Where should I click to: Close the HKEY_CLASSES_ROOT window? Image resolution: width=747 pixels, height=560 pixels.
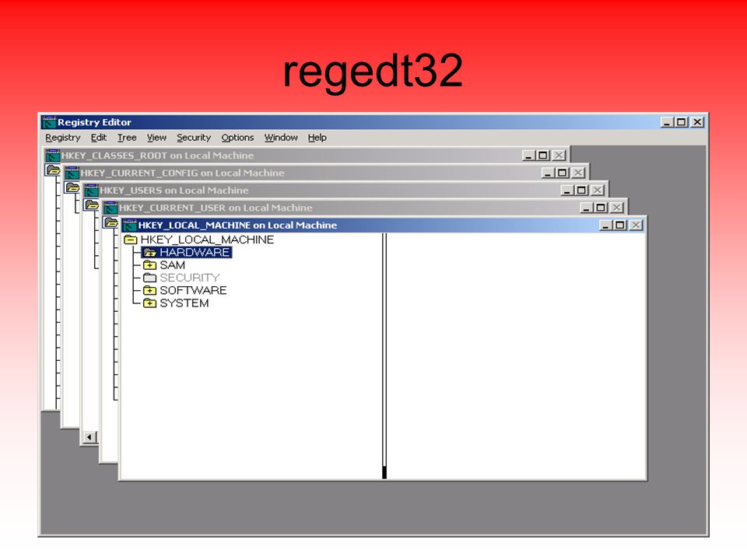pos(559,156)
